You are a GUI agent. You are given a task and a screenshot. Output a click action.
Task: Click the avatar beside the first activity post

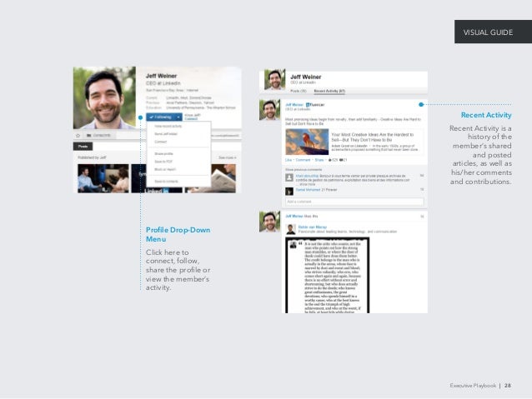(x=269, y=110)
